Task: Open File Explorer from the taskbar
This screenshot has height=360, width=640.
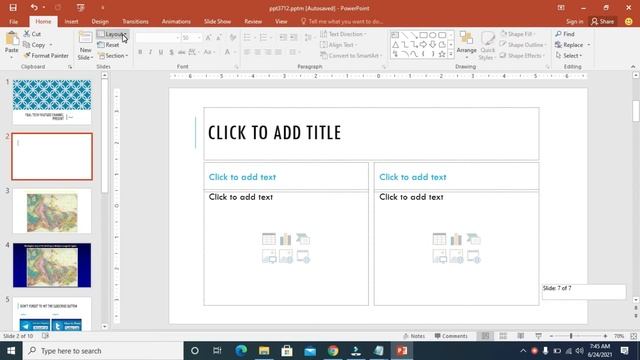Action: (x=264, y=351)
